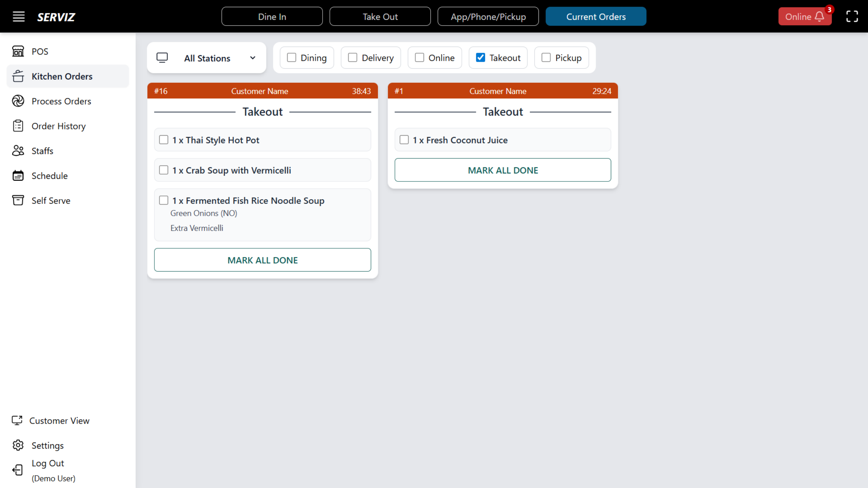Click the Self Serve box icon
868x488 pixels.
click(x=18, y=200)
